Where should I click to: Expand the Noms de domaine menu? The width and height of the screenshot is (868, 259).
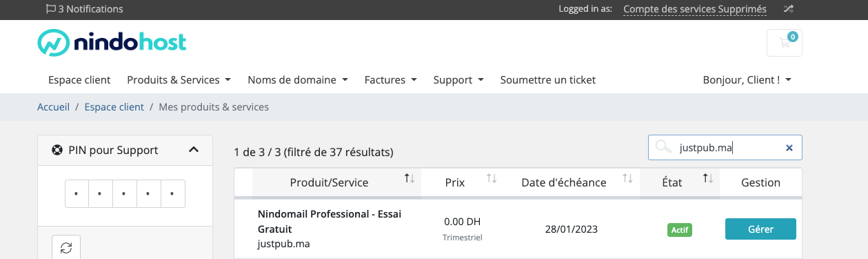[298, 80]
